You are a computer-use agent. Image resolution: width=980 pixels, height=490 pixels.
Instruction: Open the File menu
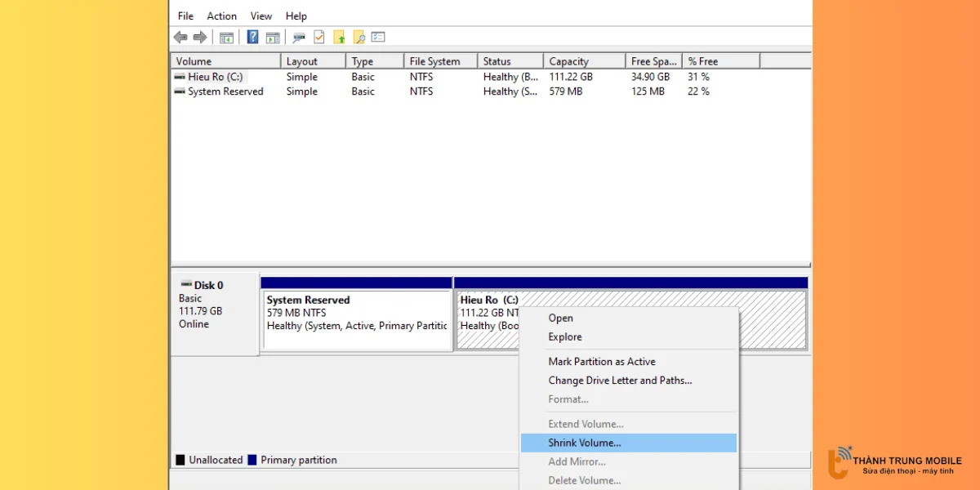185,16
